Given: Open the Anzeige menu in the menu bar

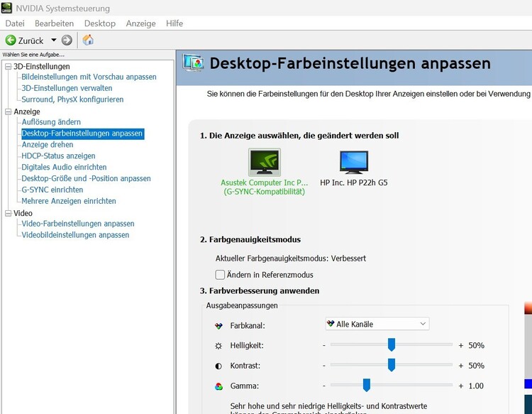Looking at the screenshot, I should 141,23.
